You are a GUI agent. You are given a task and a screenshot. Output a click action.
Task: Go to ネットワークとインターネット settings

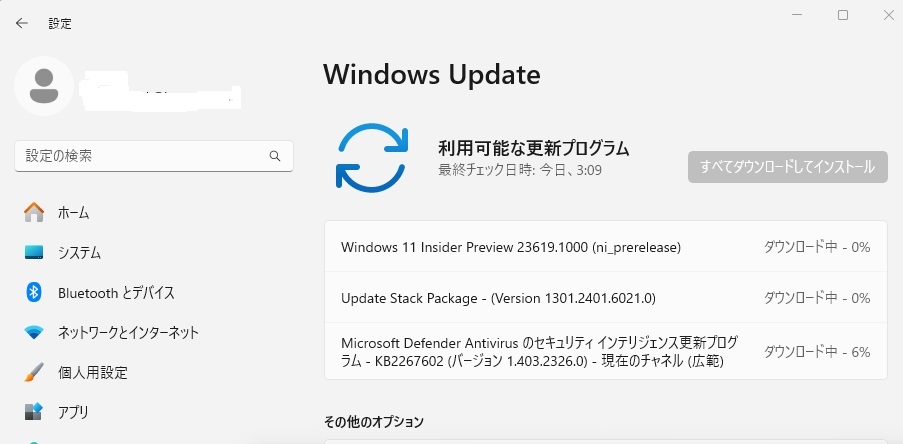[x=128, y=332]
